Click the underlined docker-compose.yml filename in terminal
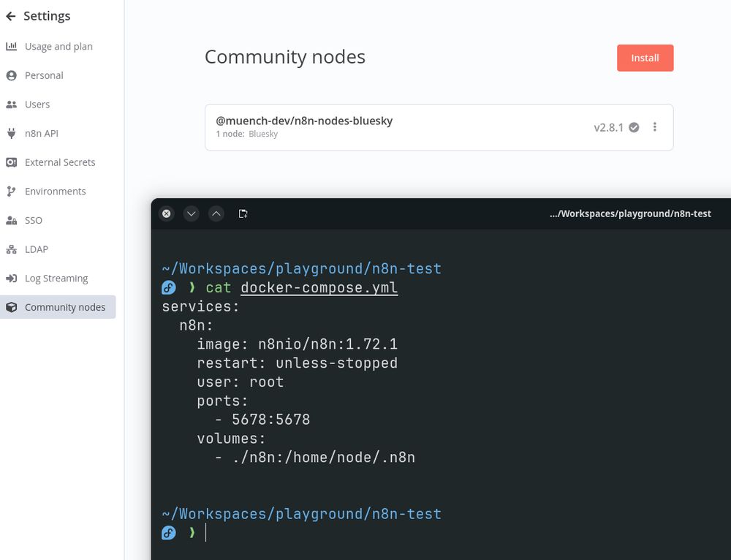 (319, 288)
